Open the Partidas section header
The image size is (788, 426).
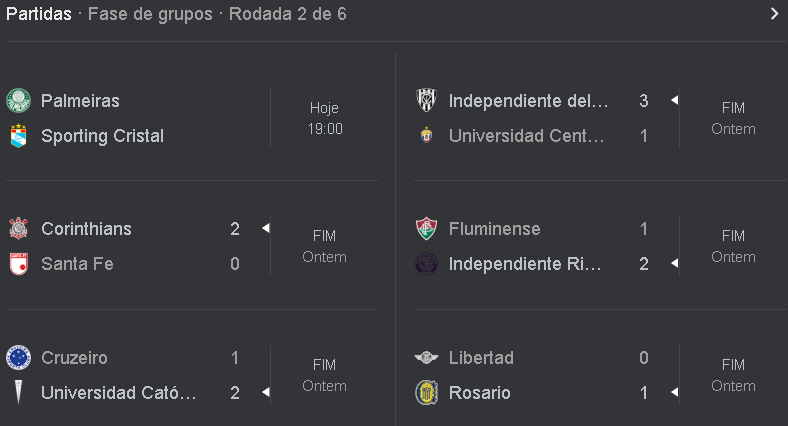(39, 14)
